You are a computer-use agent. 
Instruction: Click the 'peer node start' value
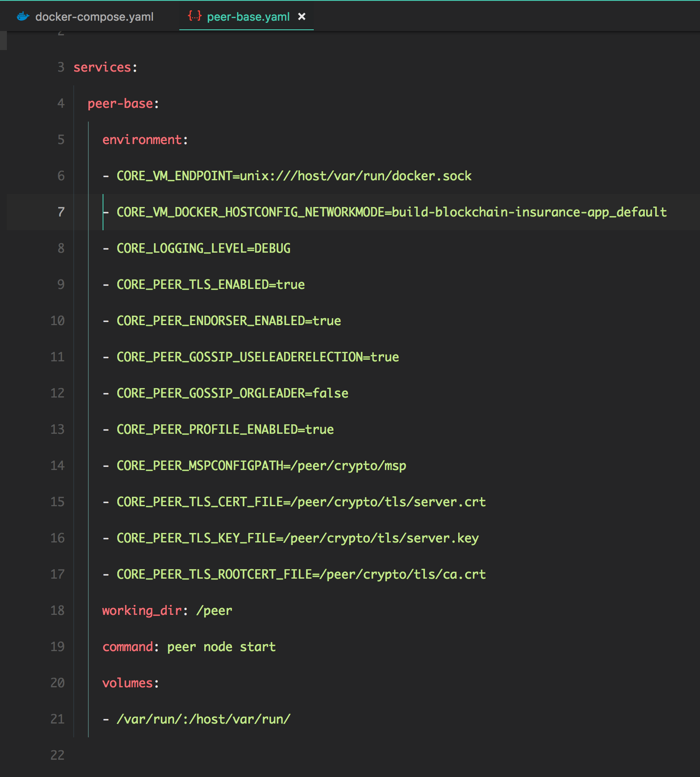[x=222, y=647]
